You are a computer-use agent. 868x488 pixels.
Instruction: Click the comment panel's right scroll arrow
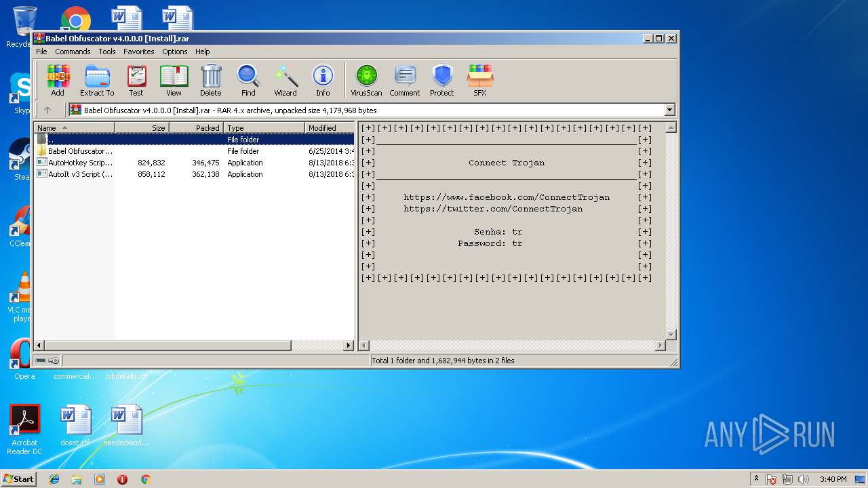(x=660, y=346)
